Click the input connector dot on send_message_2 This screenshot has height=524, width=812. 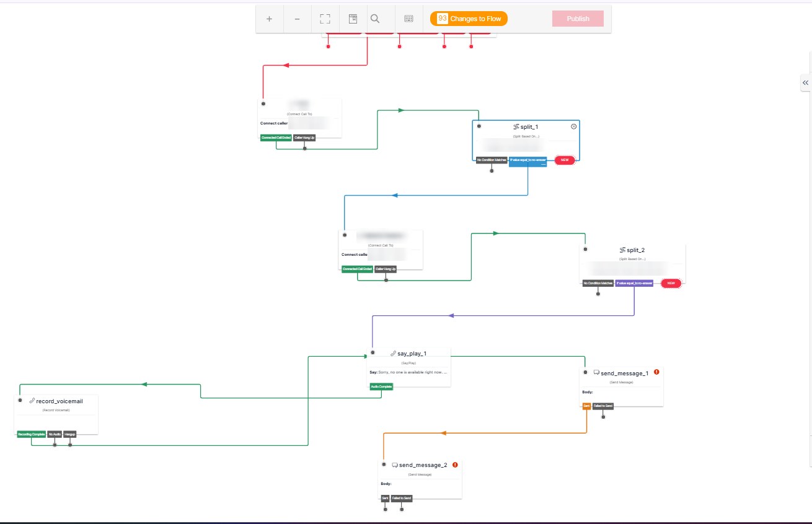coord(384,464)
